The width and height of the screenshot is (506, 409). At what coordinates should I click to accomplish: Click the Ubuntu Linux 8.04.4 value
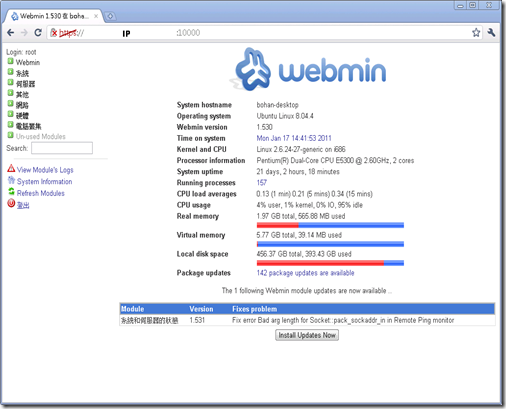[x=285, y=116]
